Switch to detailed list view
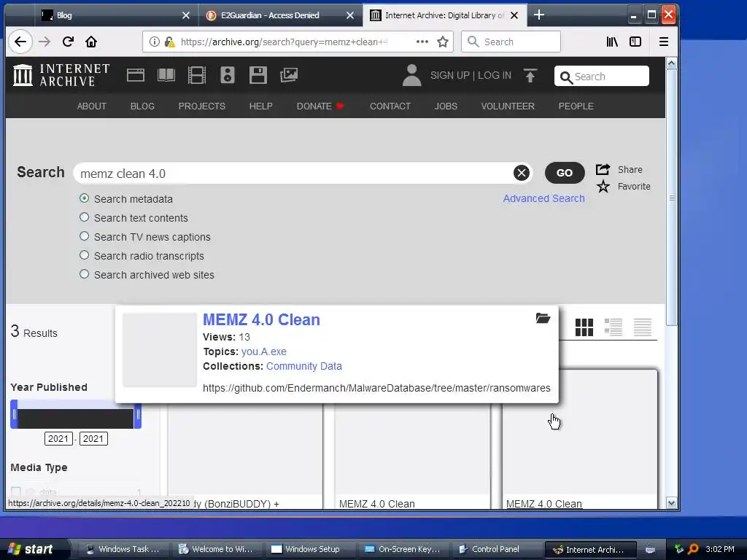The width and height of the screenshot is (747, 560). (613, 327)
